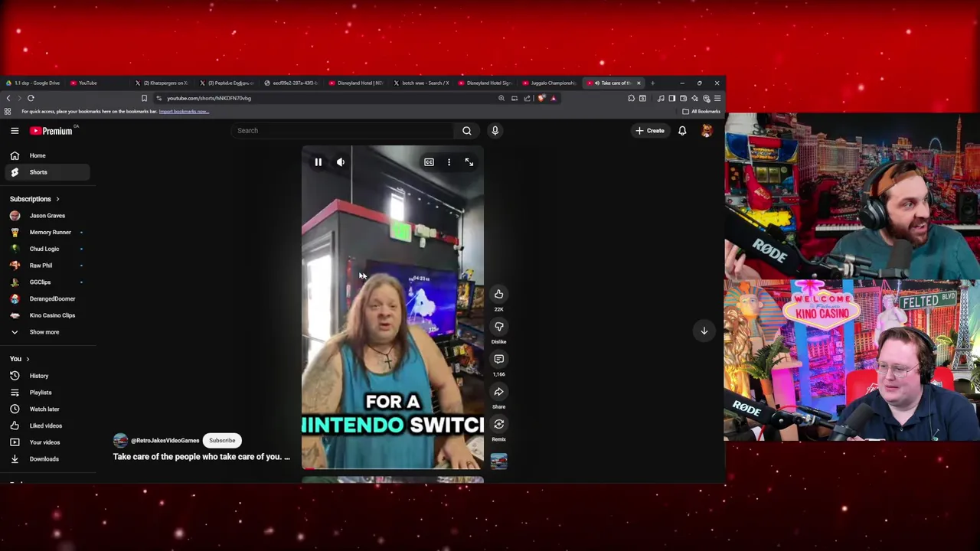
Task: Open Kino Casino Clips channel
Action: tap(46, 315)
